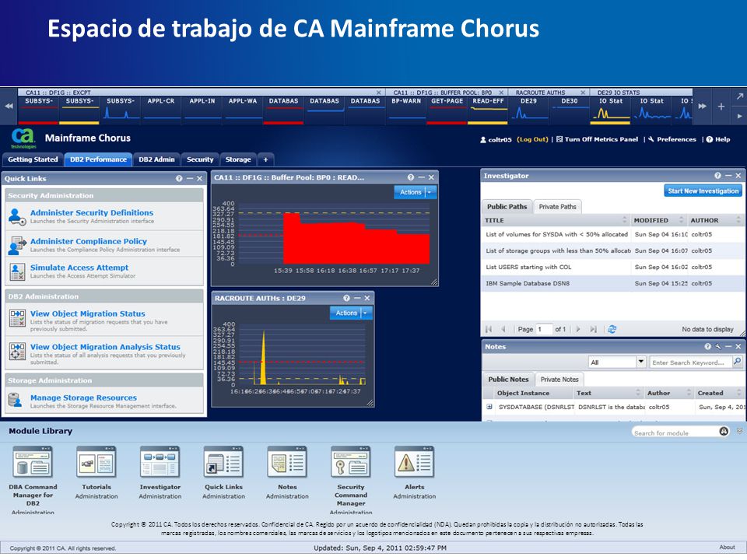Click the Log Out link
Screen dimensions: 747x560
pos(532,139)
